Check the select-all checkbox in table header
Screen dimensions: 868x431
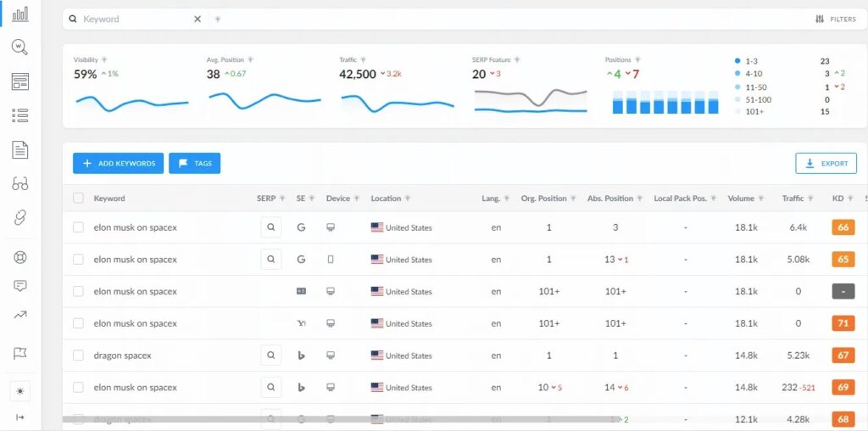[x=78, y=199]
